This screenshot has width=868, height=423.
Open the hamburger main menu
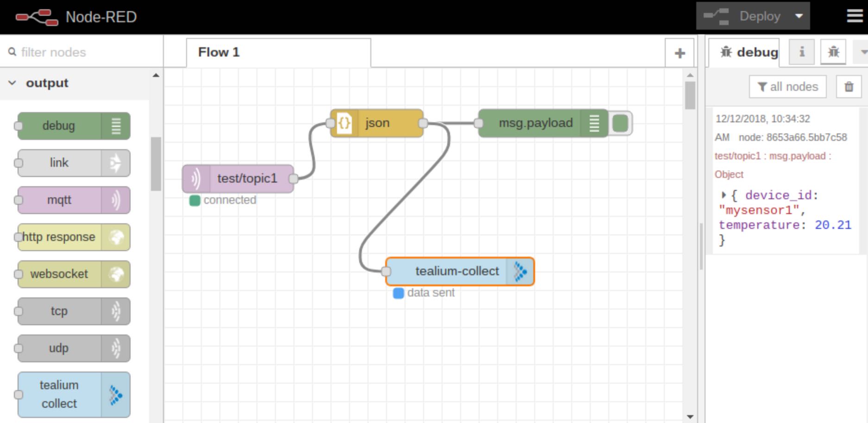tap(855, 16)
